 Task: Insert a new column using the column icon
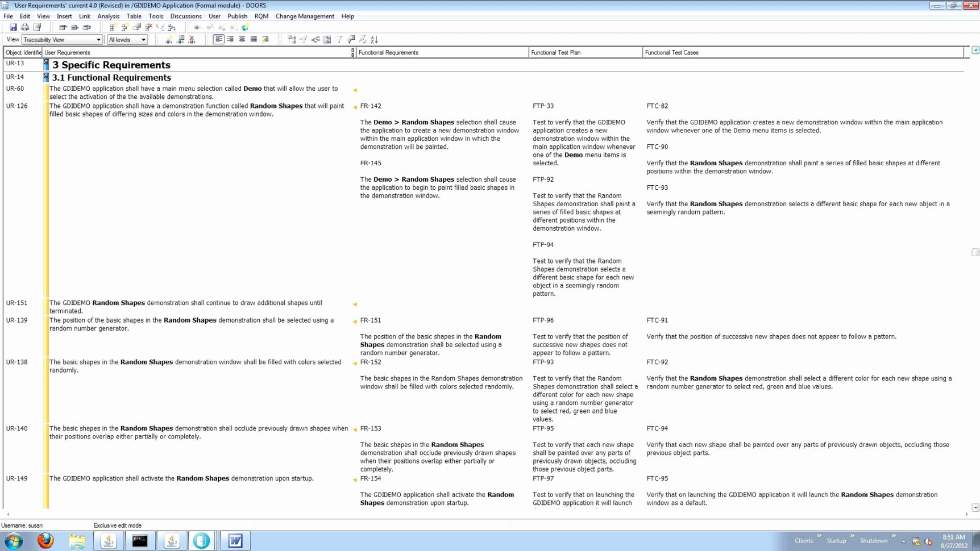[169, 39]
